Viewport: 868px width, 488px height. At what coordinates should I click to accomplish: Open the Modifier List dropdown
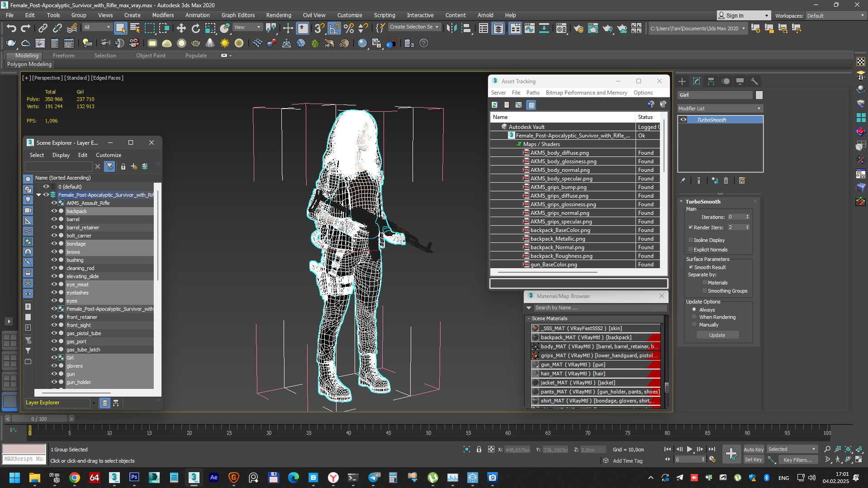(x=720, y=109)
